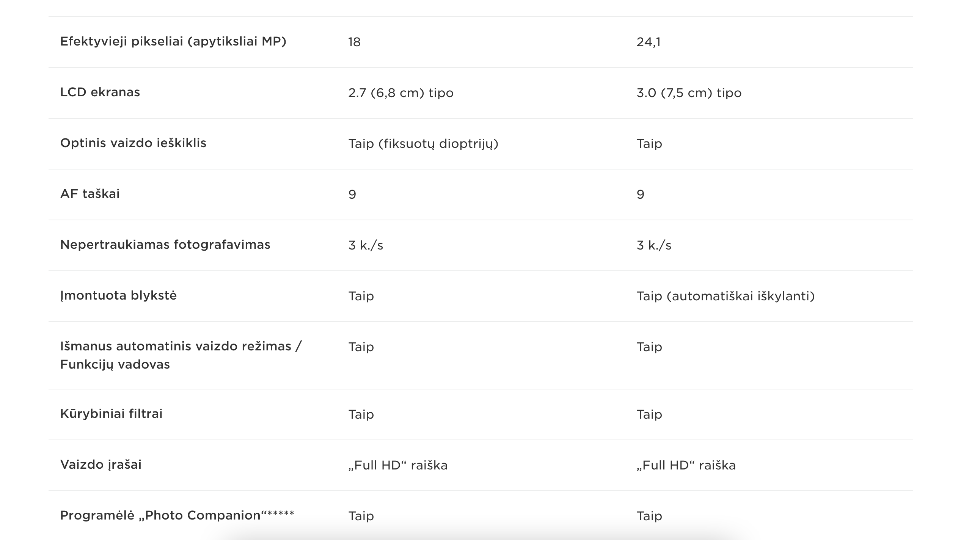Select the 'Kūrybiniai filtrai' row label
Screen dimensions: 980x540
111,414
